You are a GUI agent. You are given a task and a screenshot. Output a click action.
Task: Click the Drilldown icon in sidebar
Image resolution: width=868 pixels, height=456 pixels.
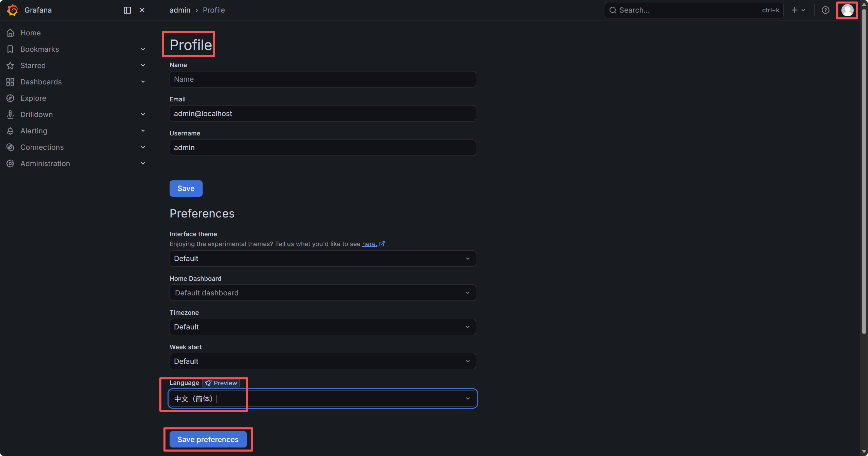point(10,115)
